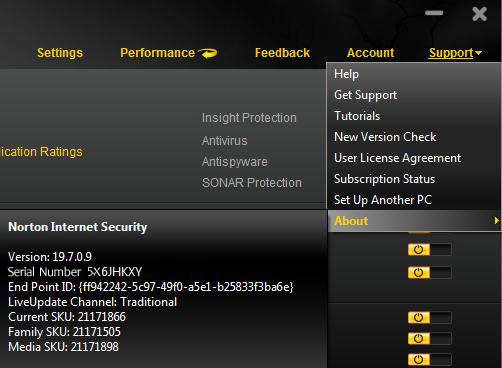This screenshot has height=368, width=502.
Task: Click the Insight Protection label
Action: [249, 118]
